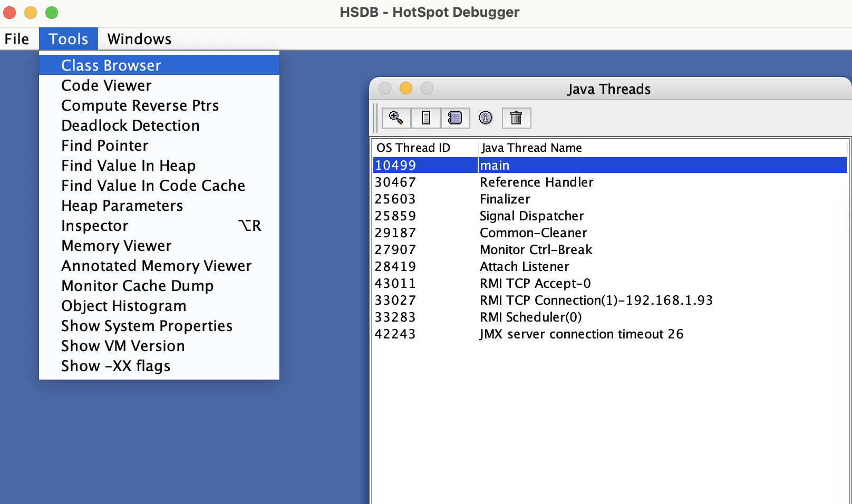
Task: Choose Code Viewer from the Tools menu
Action: point(159,85)
